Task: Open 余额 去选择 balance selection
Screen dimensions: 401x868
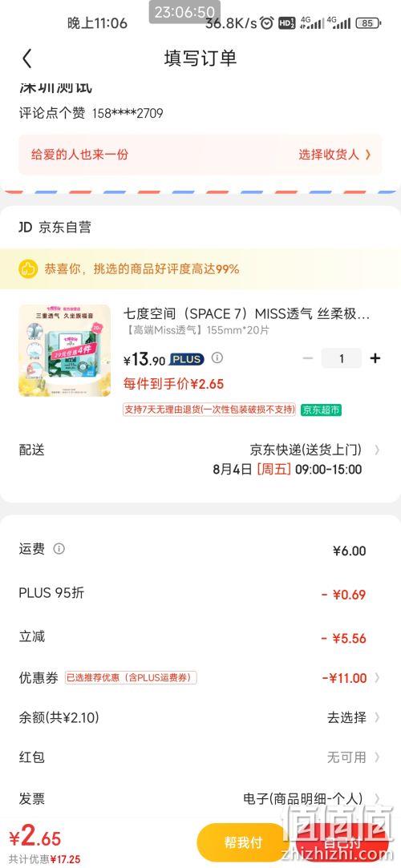Action: tap(354, 717)
